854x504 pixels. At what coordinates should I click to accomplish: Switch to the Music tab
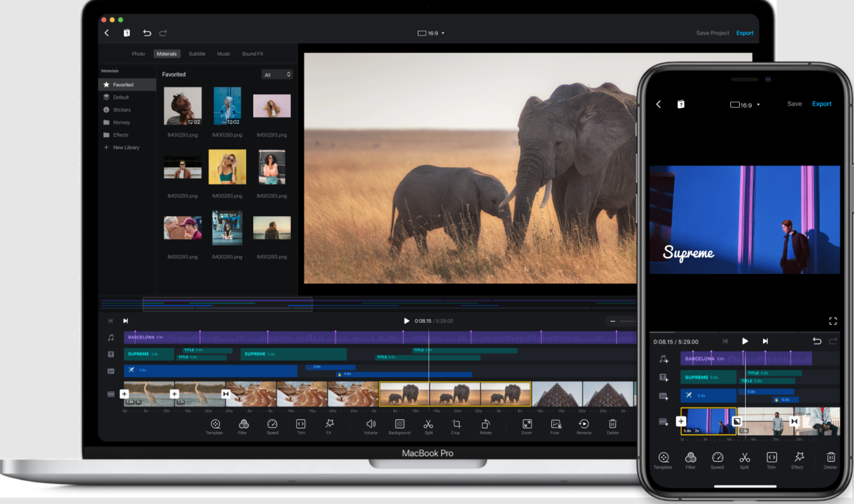(x=223, y=54)
